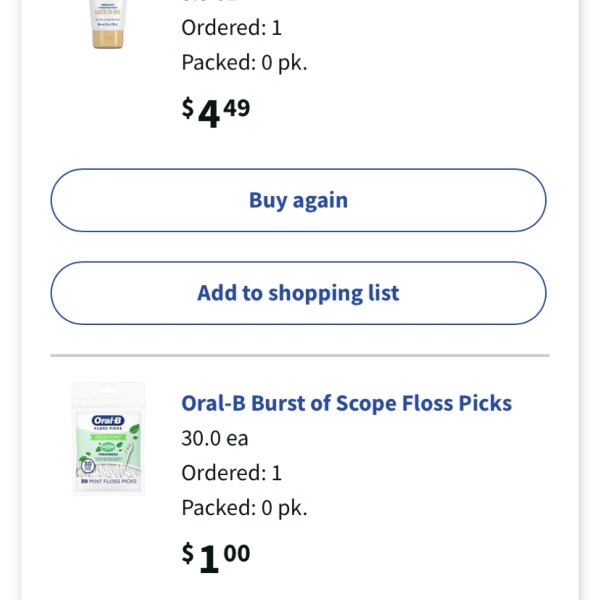Viewport: 600px width, 600px height.
Task: Select the lotion tube product thumbnail
Action: click(108, 24)
